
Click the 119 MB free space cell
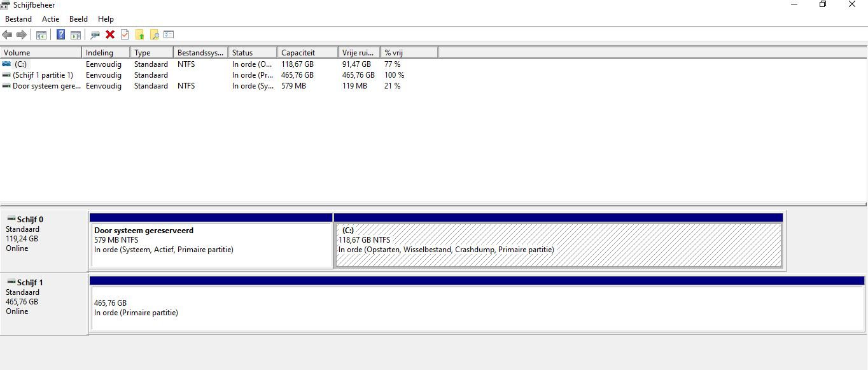[354, 86]
